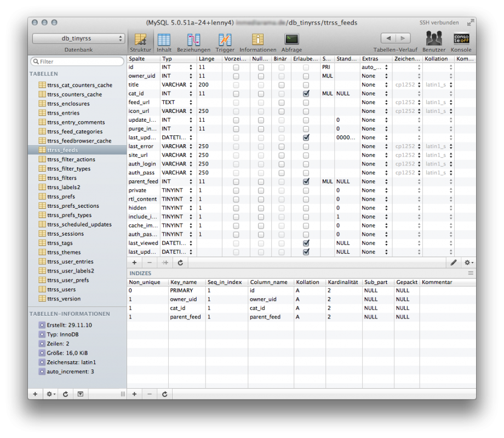
Task: Toggle Erlaube Null checkbox for owner_uid
Action: 306,76
